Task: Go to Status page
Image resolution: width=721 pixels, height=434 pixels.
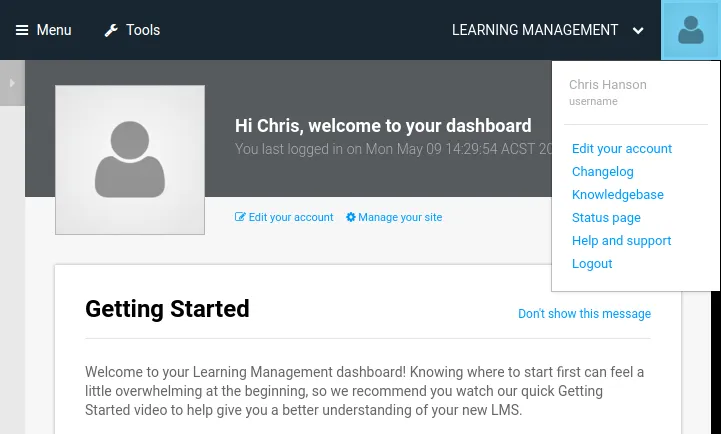Action: click(606, 218)
